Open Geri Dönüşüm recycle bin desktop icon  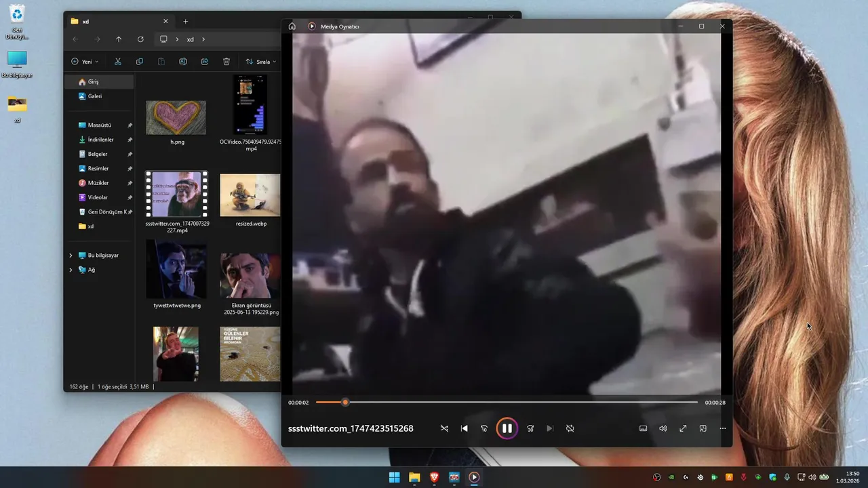[17, 22]
